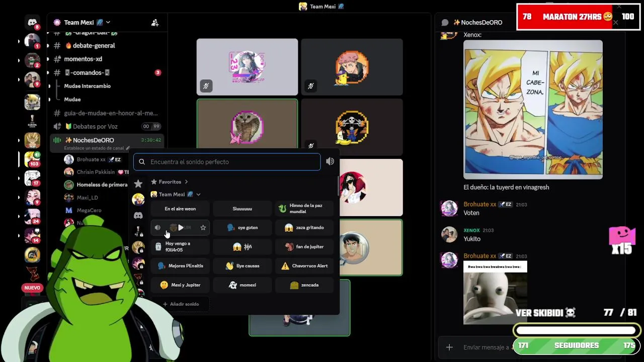Click the plus attachment icon in message bar
Image resolution: width=644 pixels, height=362 pixels.
coord(449,347)
